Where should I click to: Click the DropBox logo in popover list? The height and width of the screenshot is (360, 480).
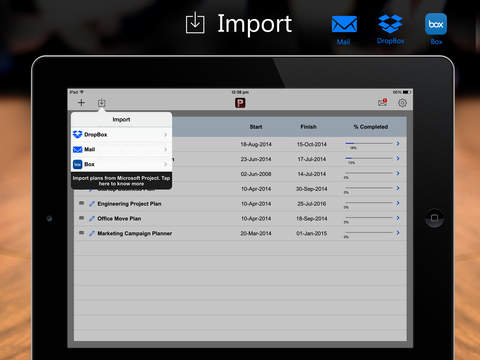click(77, 134)
